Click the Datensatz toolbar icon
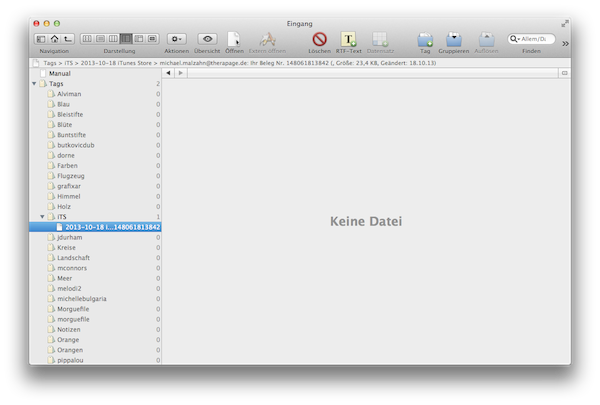This screenshot has height=405, width=600. coord(380,39)
